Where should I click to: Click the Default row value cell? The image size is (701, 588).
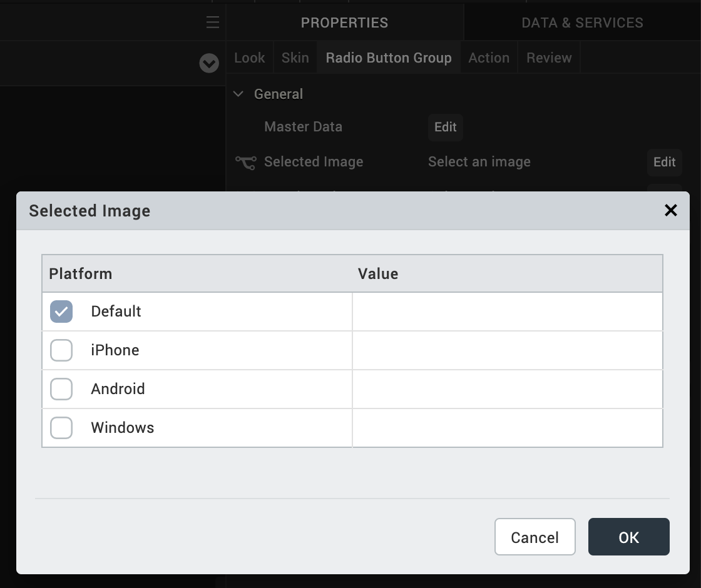[x=507, y=312]
